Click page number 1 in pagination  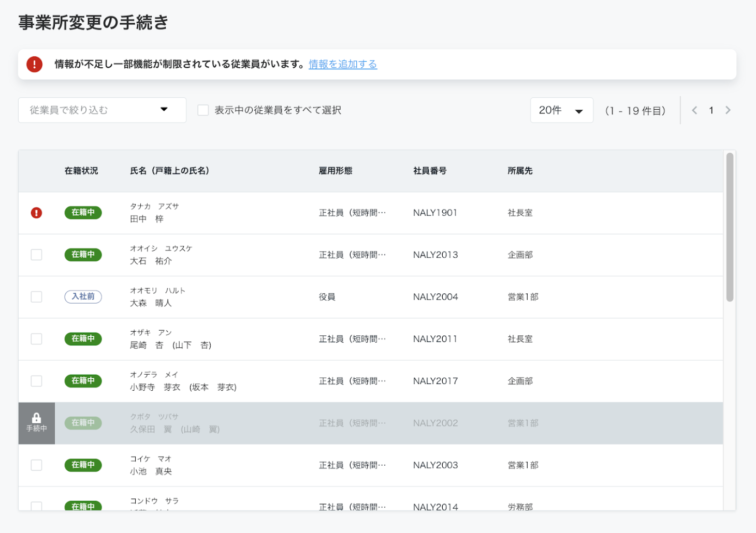coord(711,110)
